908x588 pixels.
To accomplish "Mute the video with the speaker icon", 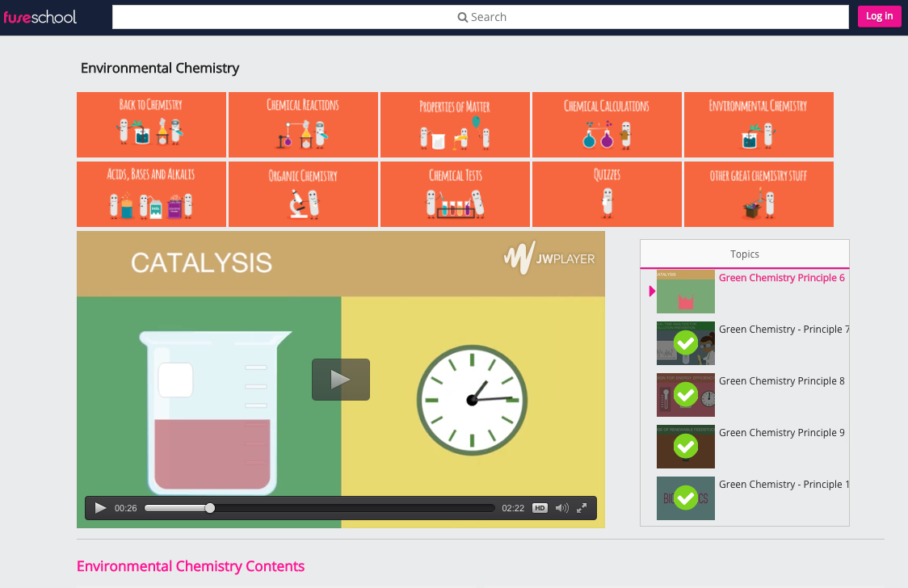I will coord(561,507).
